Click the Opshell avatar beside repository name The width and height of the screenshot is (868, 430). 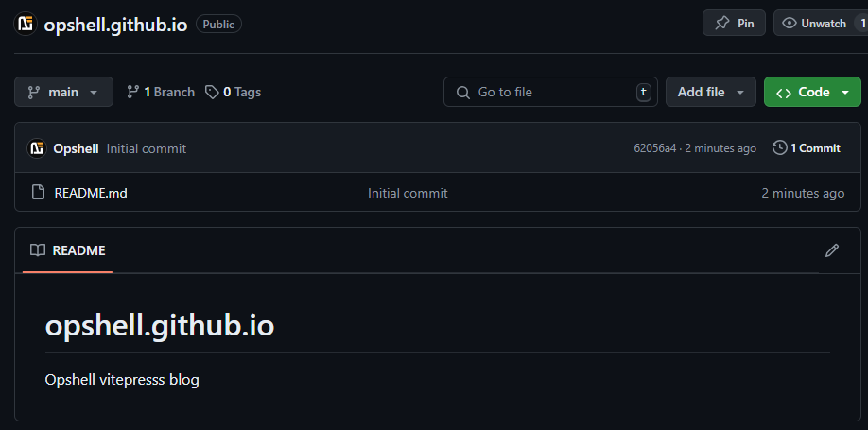(x=26, y=25)
